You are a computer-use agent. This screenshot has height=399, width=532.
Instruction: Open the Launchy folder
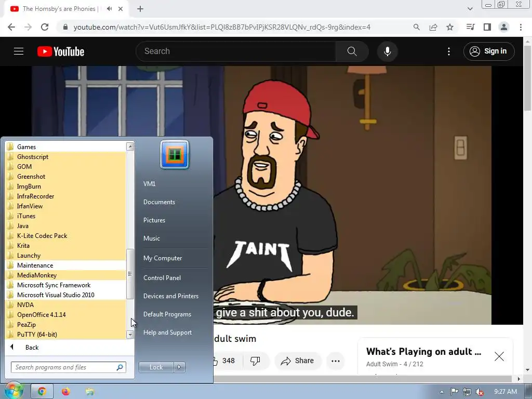pyautogui.click(x=66, y=256)
